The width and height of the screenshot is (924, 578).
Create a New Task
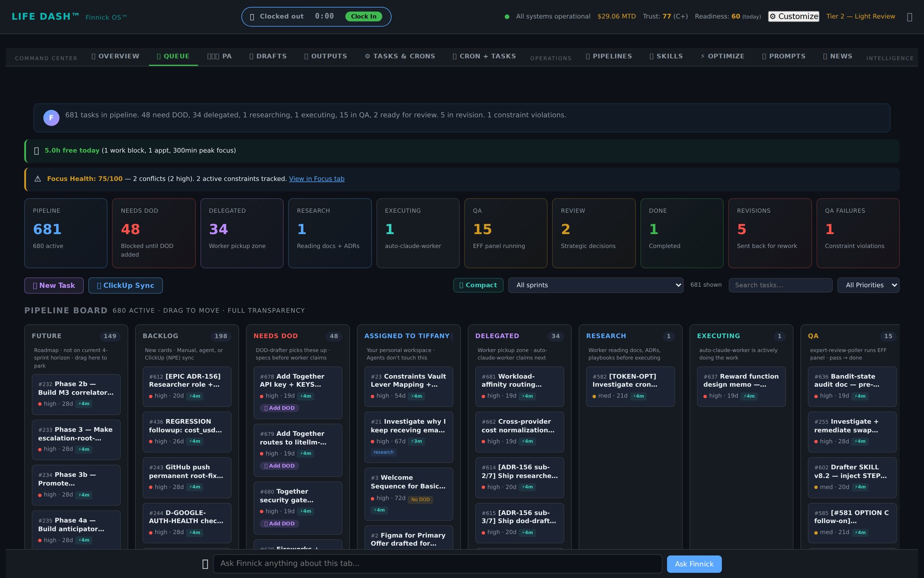pos(54,286)
